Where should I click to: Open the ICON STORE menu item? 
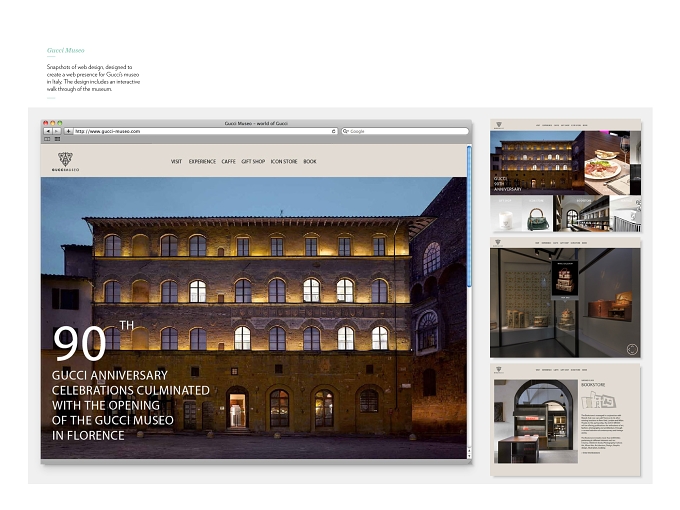coord(284,161)
